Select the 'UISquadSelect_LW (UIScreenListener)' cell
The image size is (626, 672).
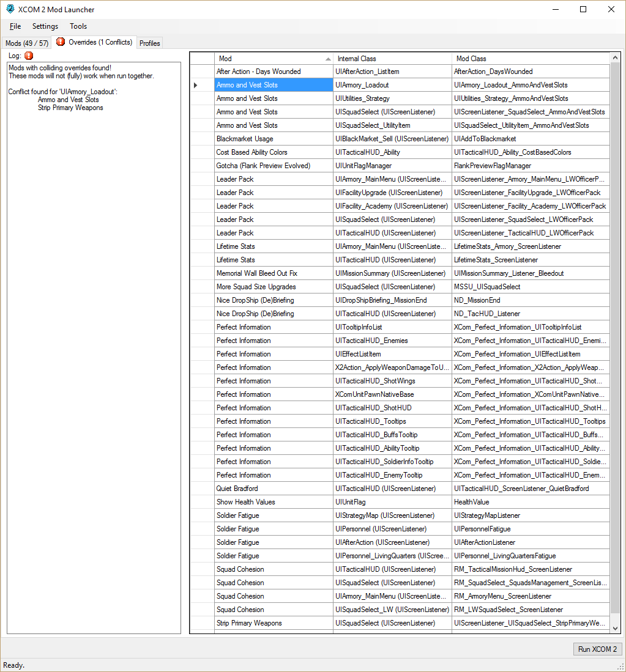coord(392,610)
